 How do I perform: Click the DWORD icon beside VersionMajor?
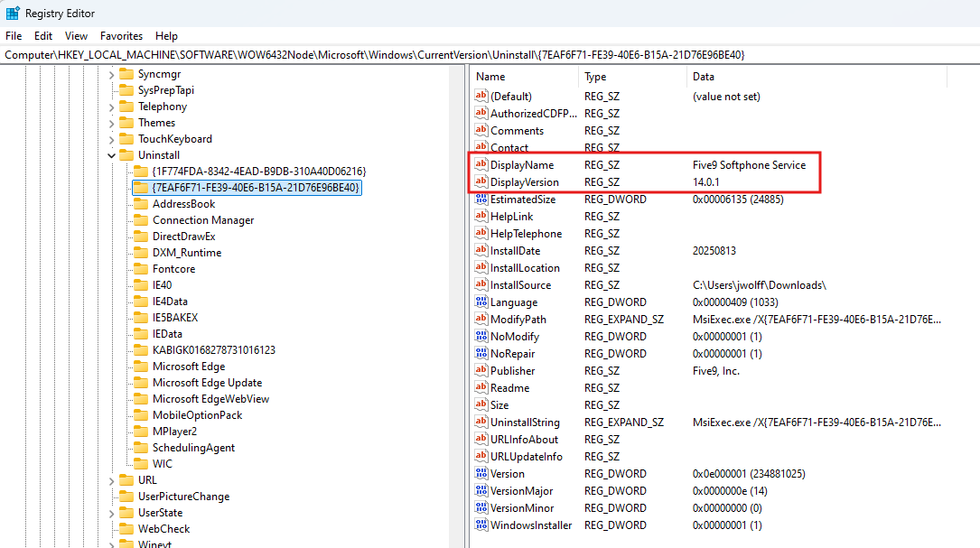[481, 491]
